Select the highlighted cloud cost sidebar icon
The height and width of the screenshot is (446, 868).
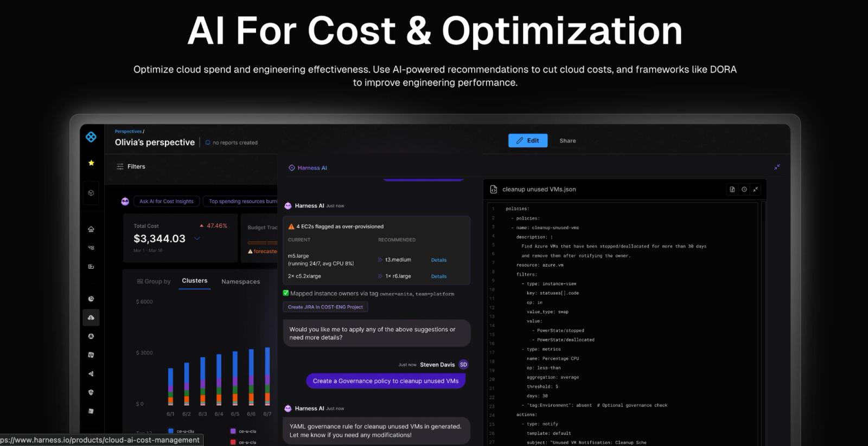coord(91,318)
